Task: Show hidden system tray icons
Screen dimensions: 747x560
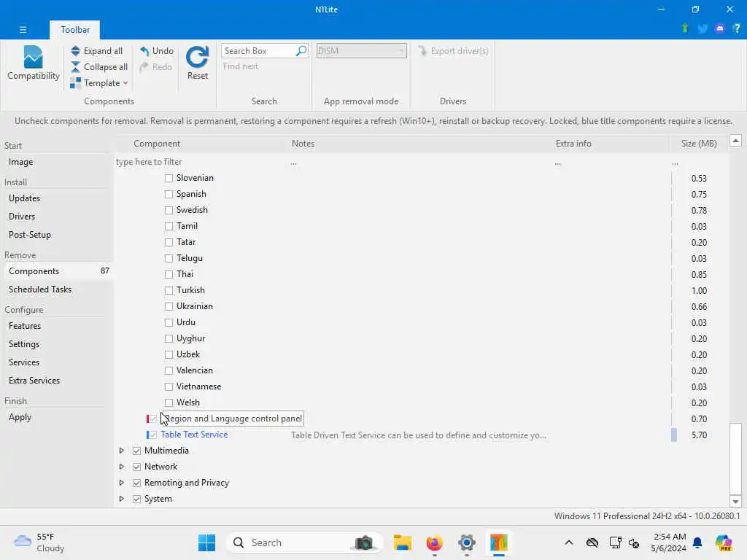Action: (569, 542)
